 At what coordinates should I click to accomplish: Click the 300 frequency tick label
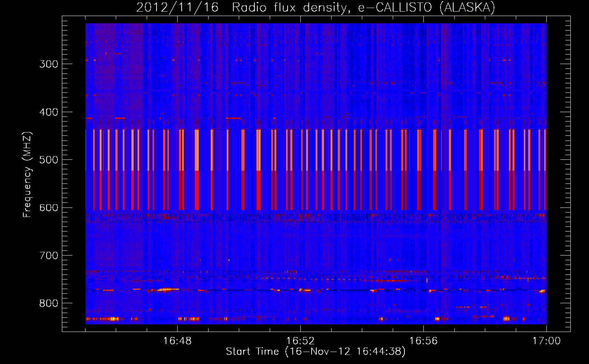pos(49,64)
